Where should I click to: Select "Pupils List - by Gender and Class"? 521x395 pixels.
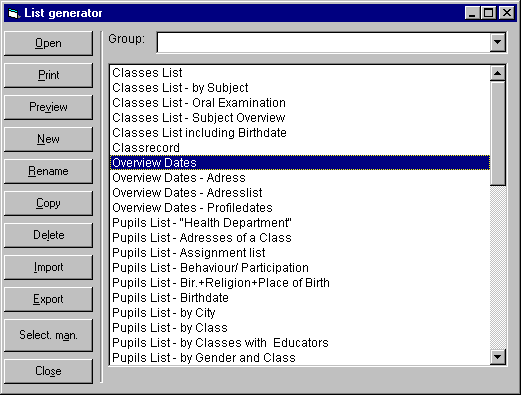[x=300, y=358]
